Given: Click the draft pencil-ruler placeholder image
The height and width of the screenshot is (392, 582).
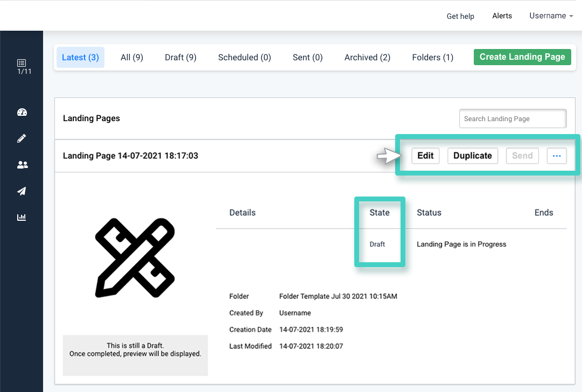Looking at the screenshot, I should [x=135, y=257].
